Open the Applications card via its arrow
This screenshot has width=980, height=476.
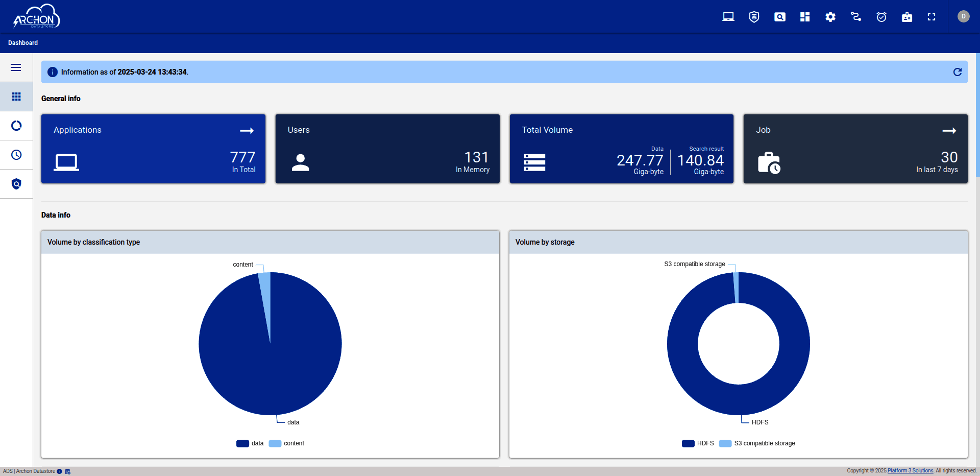(x=247, y=131)
